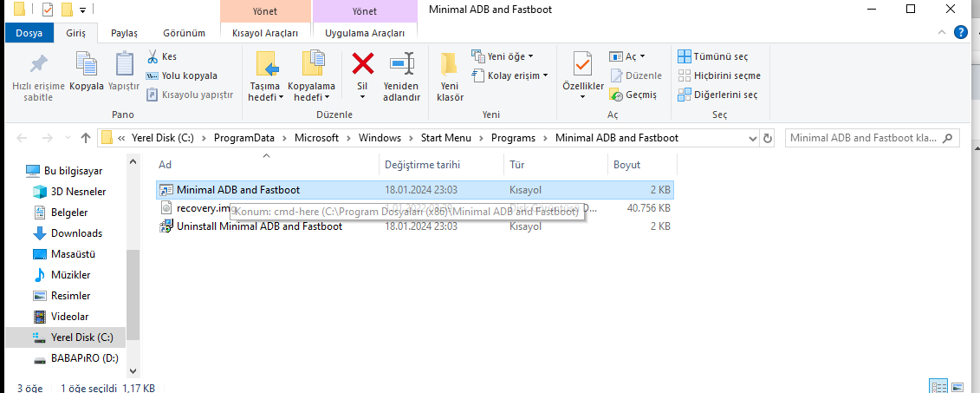Open the Dosya tab

pos(29,33)
